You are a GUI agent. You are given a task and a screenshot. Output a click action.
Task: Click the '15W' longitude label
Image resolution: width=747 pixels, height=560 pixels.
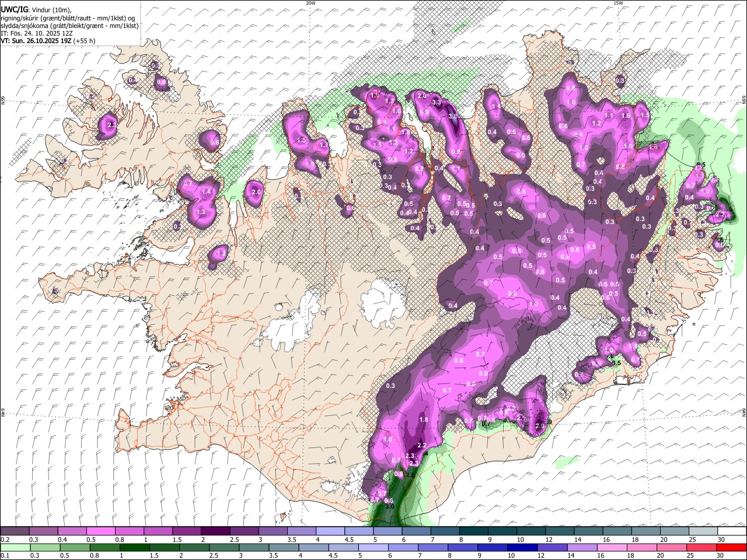(618, 3)
